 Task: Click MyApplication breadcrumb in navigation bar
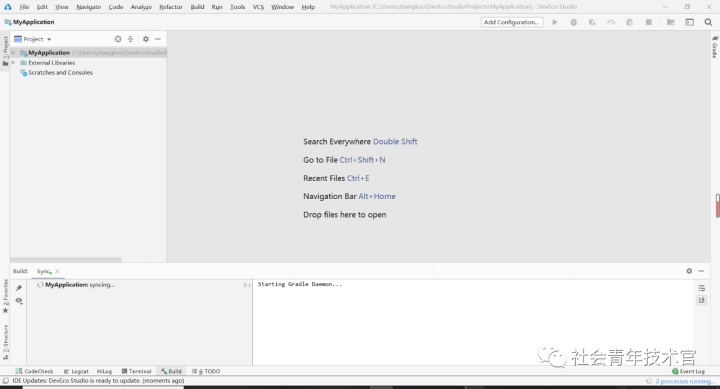pos(29,22)
